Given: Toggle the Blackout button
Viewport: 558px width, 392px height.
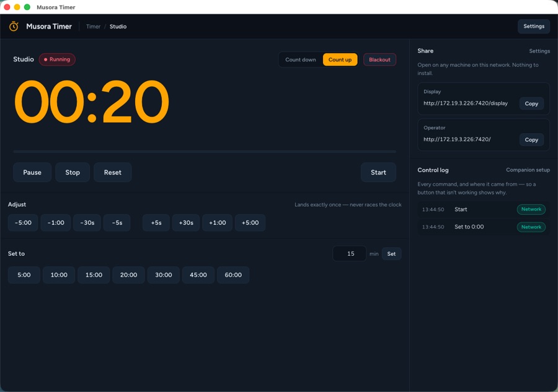Looking at the screenshot, I should 379,59.
